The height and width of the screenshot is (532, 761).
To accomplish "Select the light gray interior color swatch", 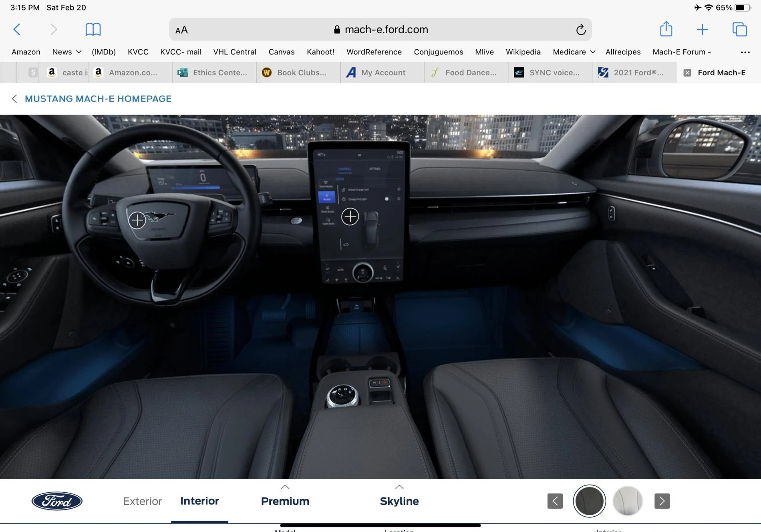I will (628, 501).
